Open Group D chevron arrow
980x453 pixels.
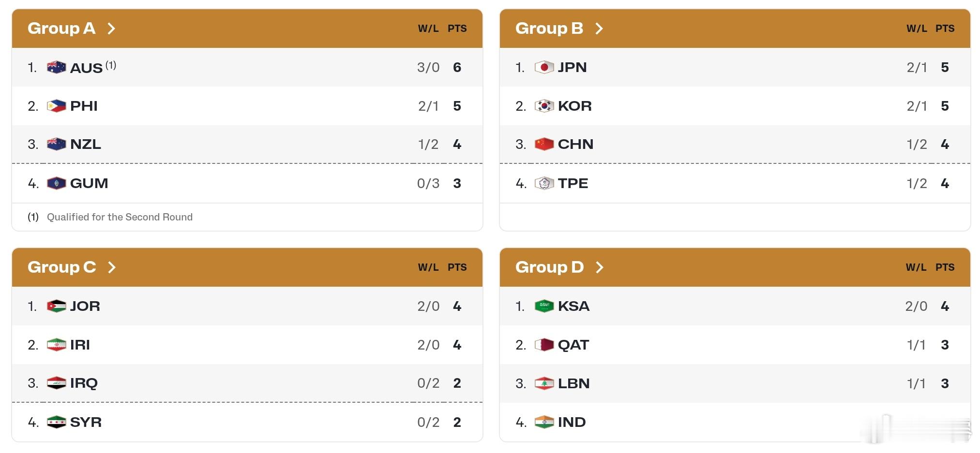pyautogui.click(x=600, y=267)
